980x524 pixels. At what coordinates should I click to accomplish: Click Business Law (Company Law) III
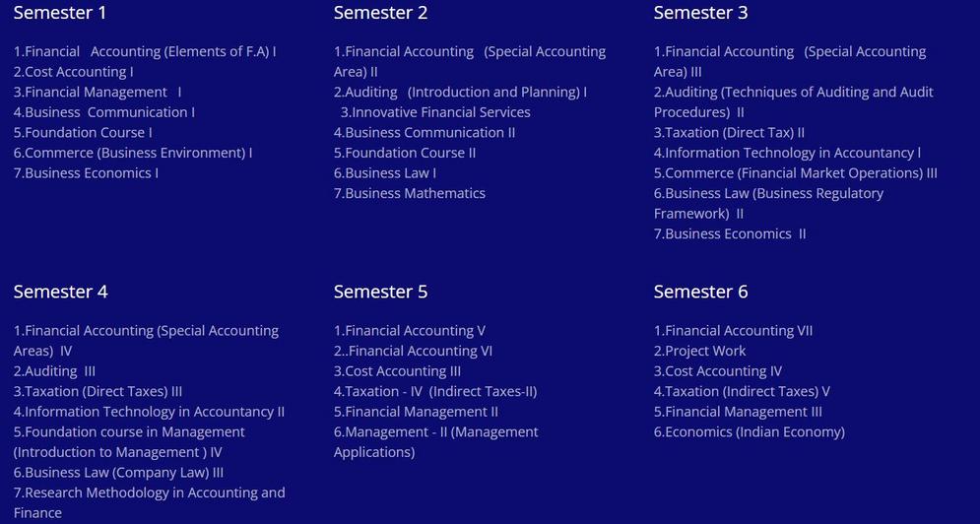tap(118, 473)
